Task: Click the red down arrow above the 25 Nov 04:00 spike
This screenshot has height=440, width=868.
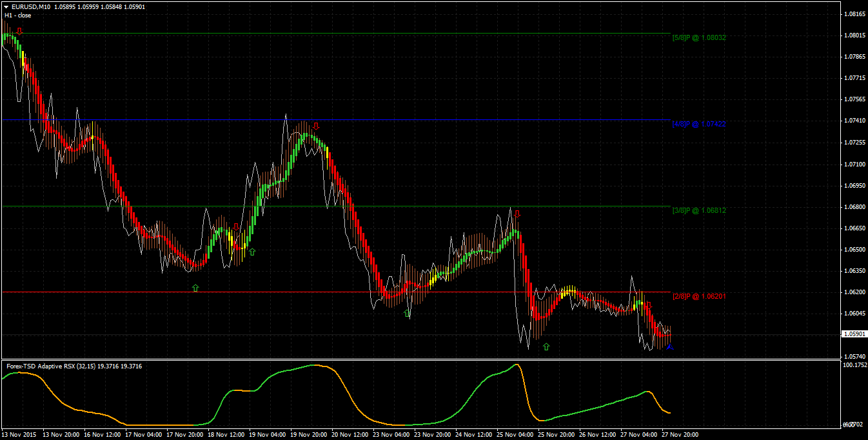Action: 517,214
